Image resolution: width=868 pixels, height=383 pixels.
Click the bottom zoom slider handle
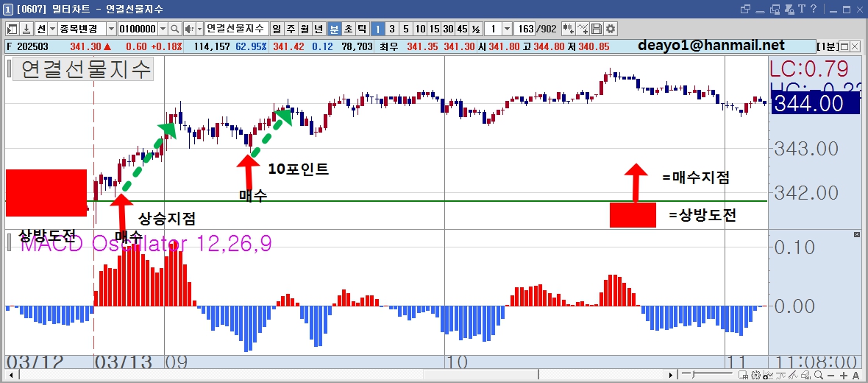(693, 375)
